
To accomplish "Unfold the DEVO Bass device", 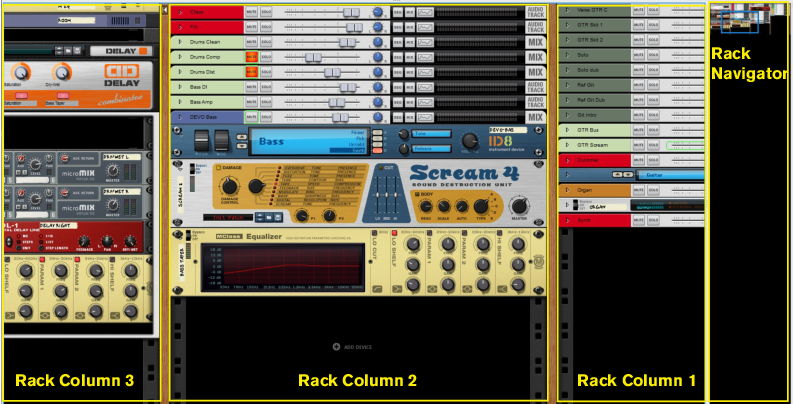I will [x=179, y=117].
